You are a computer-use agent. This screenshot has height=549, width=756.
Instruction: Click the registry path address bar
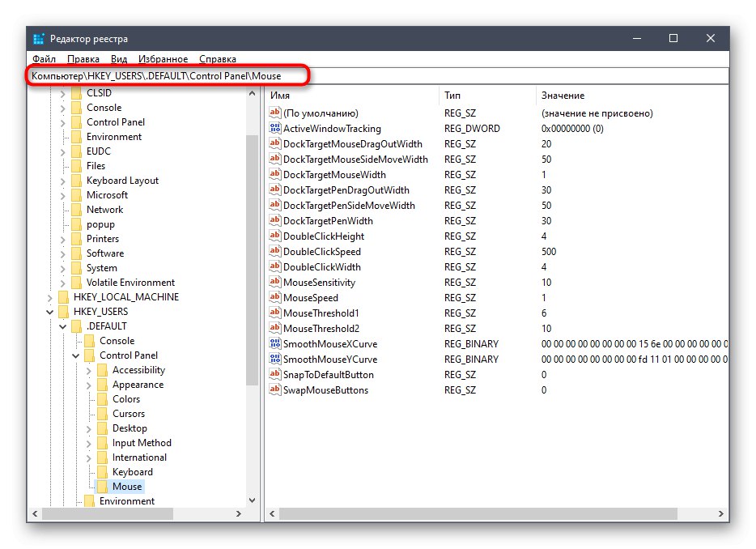pos(377,76)
